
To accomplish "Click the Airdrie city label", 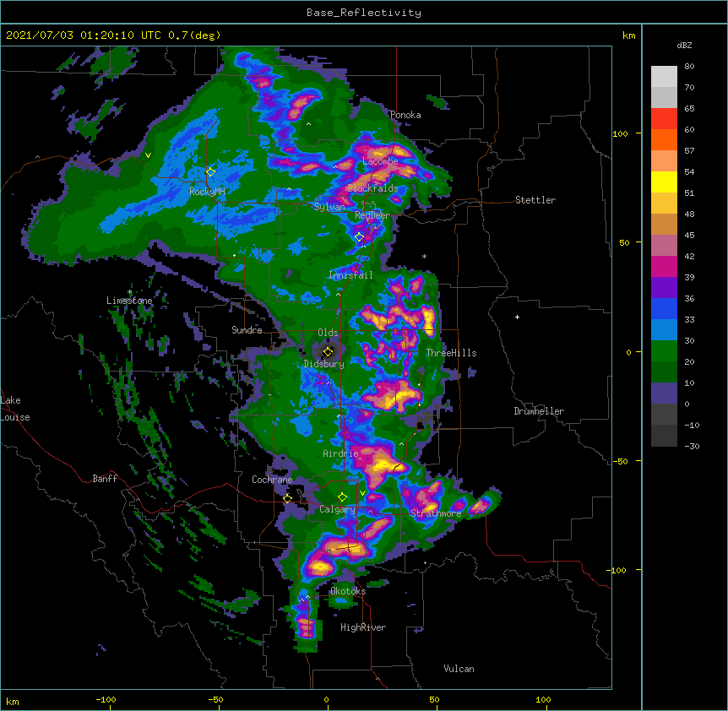I will (x=340, y=453).
